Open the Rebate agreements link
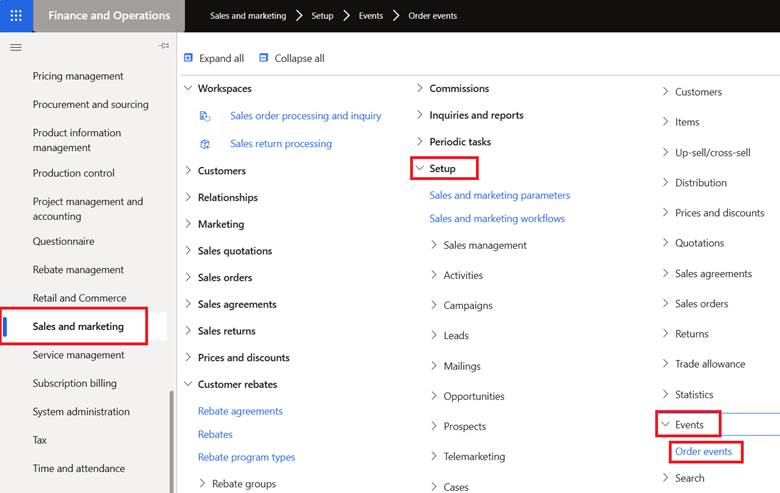The height and width of the screenshot is (493, 780). click(240, 411)
